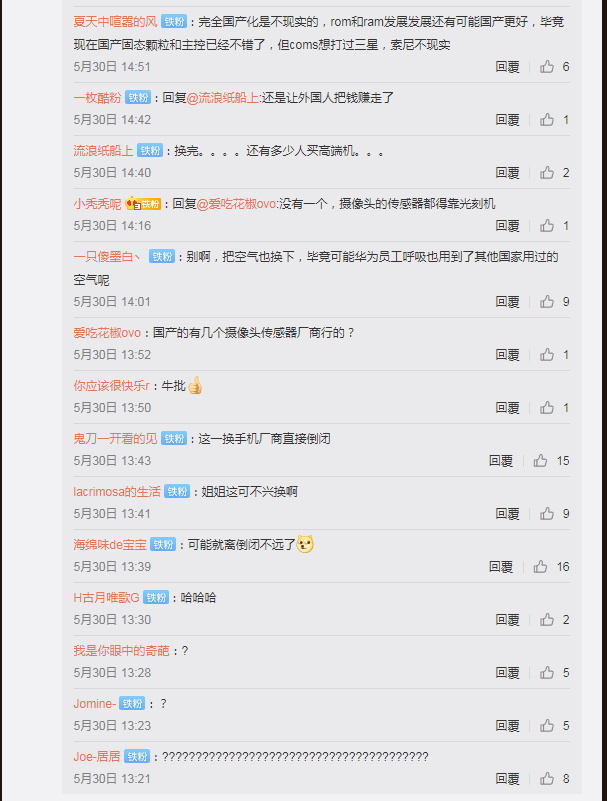Like the comment by 夏天中喧嚣的风

tap(547, 66)
